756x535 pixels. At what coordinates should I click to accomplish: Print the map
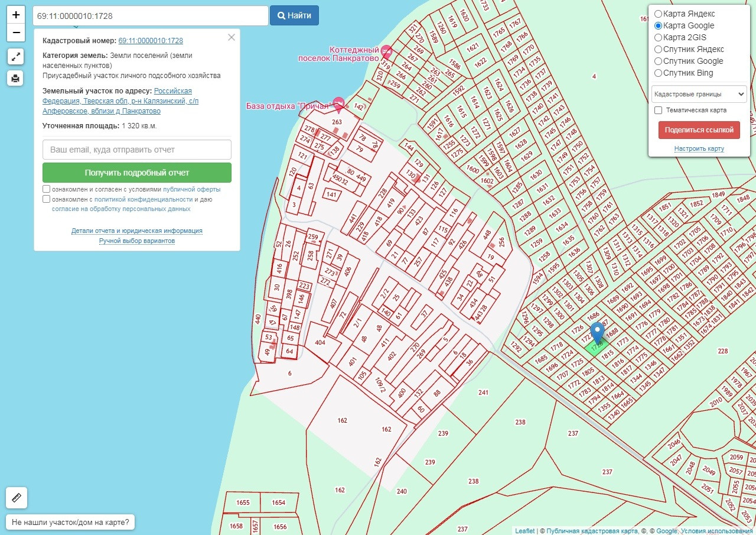click(16, 77)
